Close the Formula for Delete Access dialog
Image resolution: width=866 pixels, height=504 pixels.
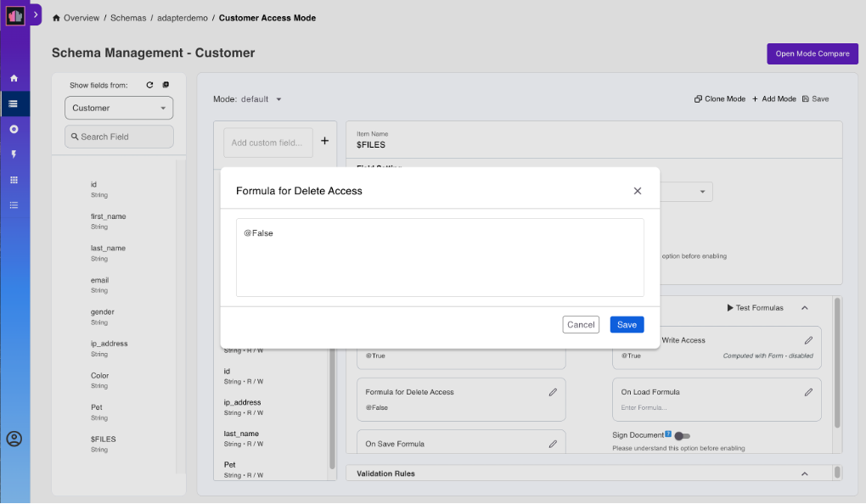[638, 191]
